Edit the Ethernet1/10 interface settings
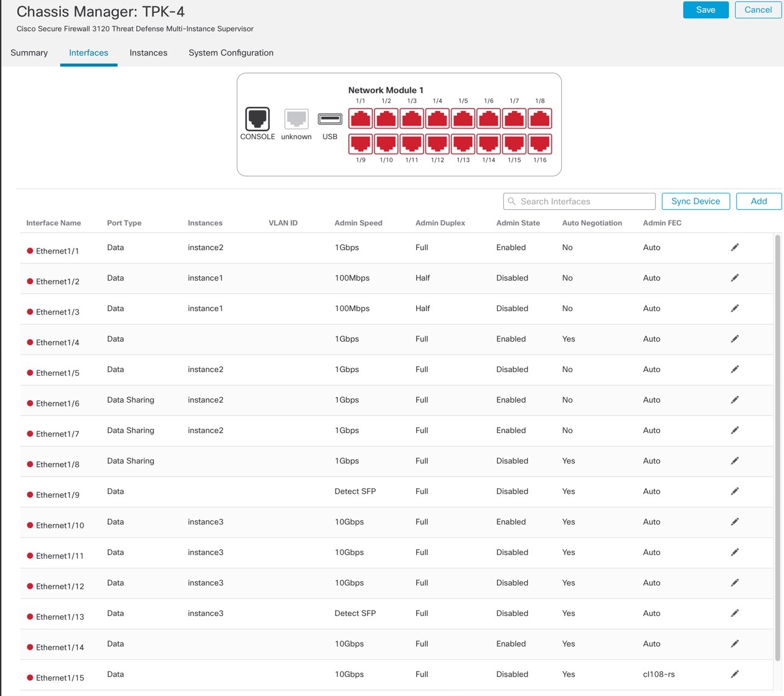784x696 pixels. (735, 522)
